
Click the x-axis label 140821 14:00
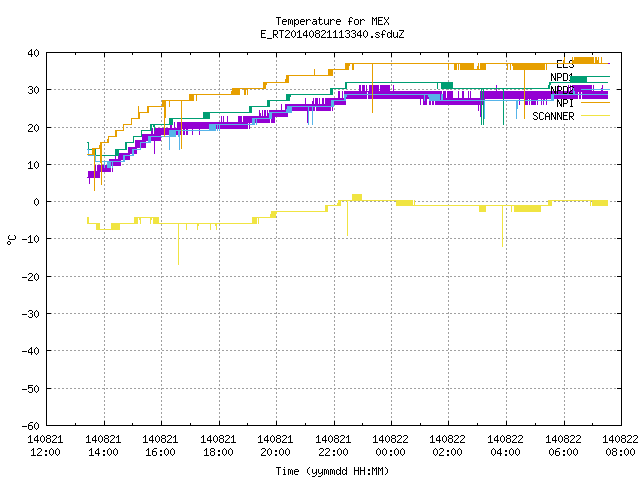(x=103, y=446)
